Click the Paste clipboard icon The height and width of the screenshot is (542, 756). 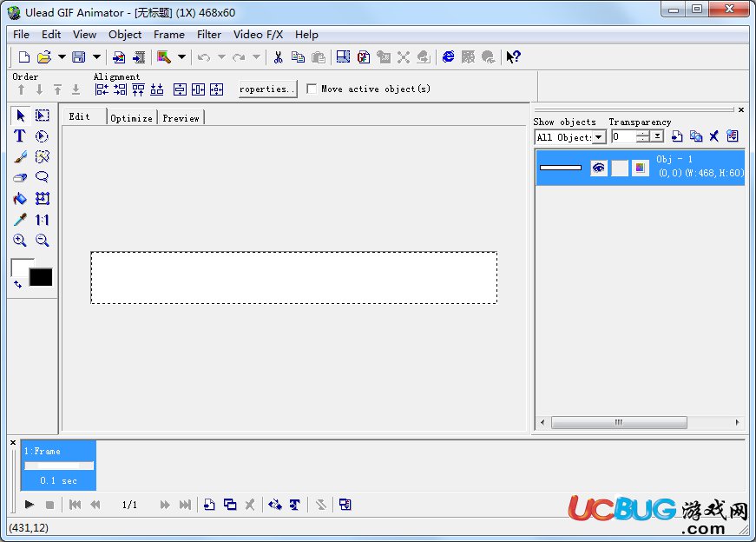point(319,57)
